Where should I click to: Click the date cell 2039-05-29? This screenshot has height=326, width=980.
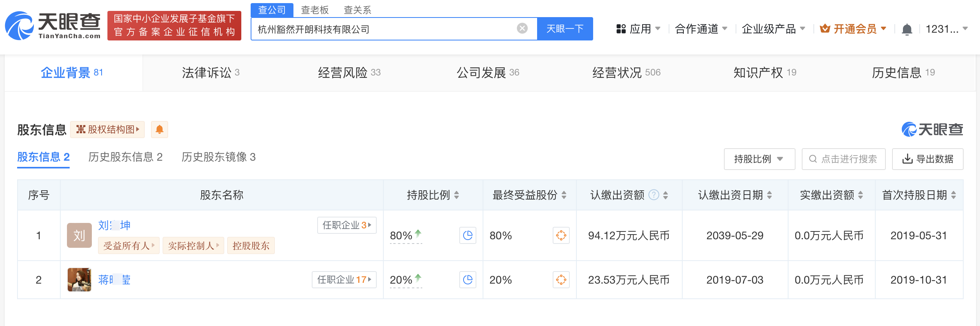(735, 235)
